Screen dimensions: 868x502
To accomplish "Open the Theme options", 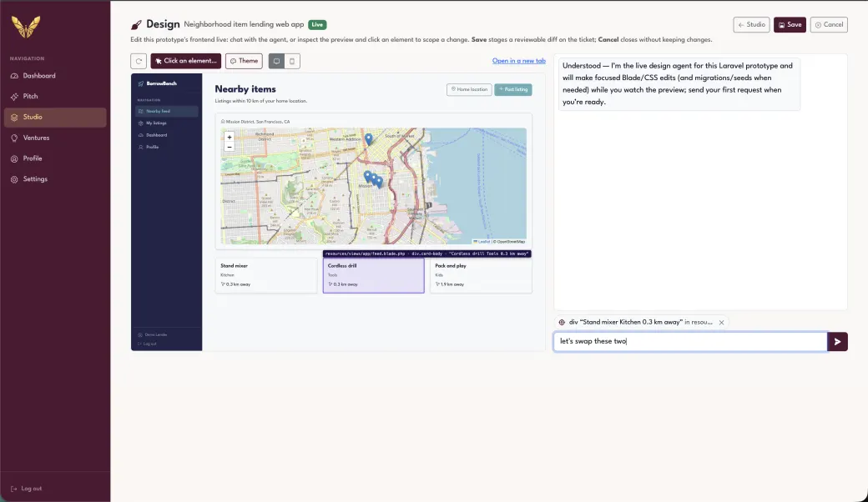I will coord(244,61).
